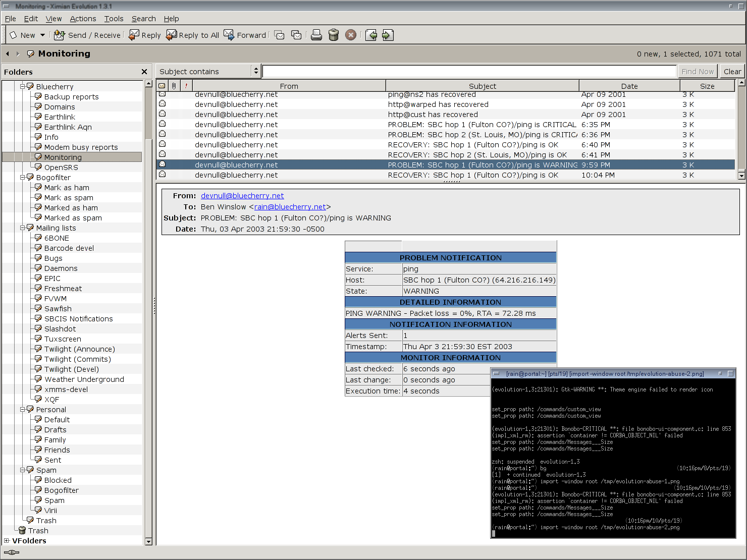Open the New dropdown arrow

tap(42, 35)
